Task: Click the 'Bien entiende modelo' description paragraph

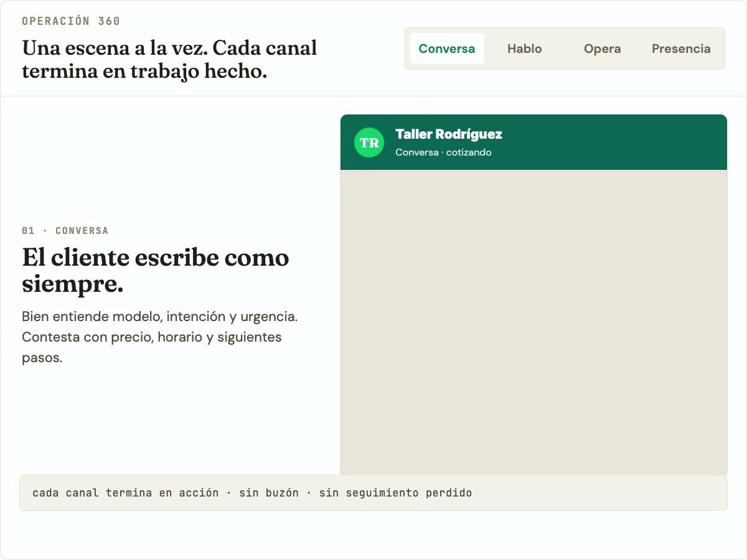Action: click(x=159, y=317)
